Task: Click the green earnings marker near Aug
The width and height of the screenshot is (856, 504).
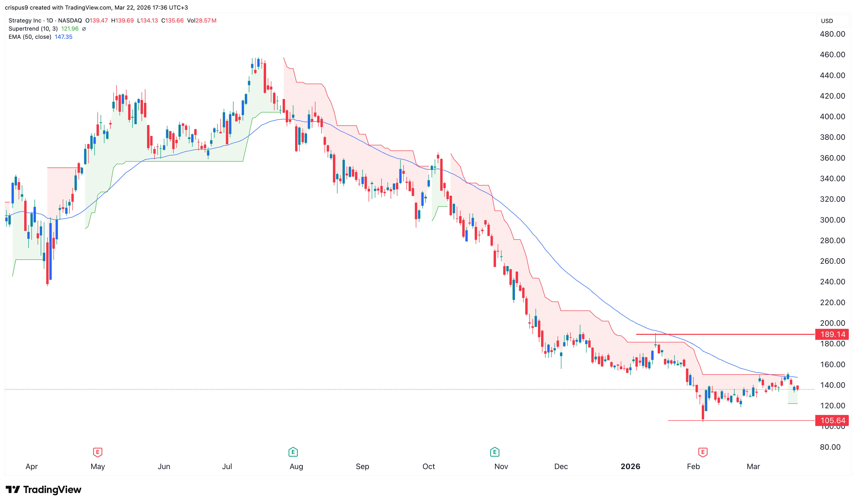Action: click(x=293, y=452)
